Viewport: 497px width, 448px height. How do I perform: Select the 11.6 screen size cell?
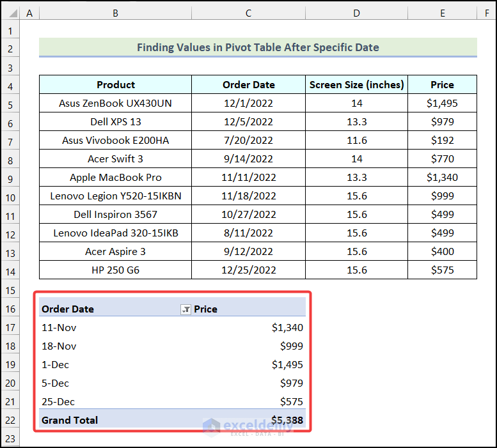[x=356, y=141]
